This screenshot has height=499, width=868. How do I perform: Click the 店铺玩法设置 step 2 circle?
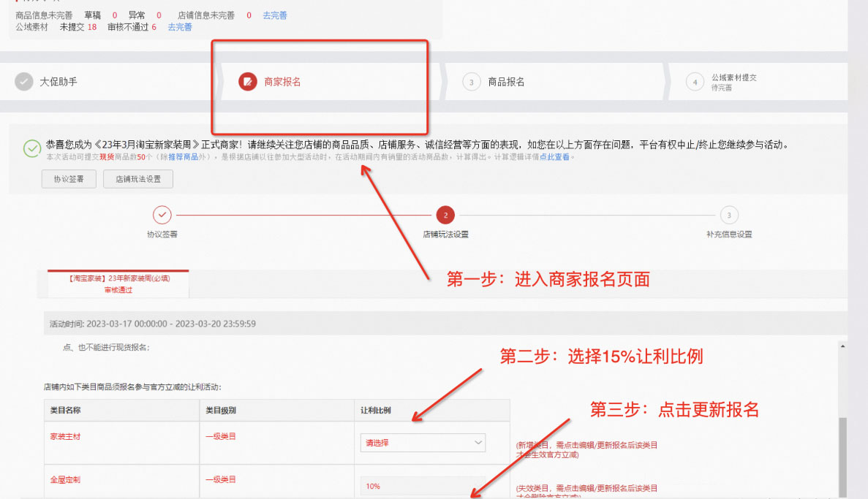(x=445, y=216)
